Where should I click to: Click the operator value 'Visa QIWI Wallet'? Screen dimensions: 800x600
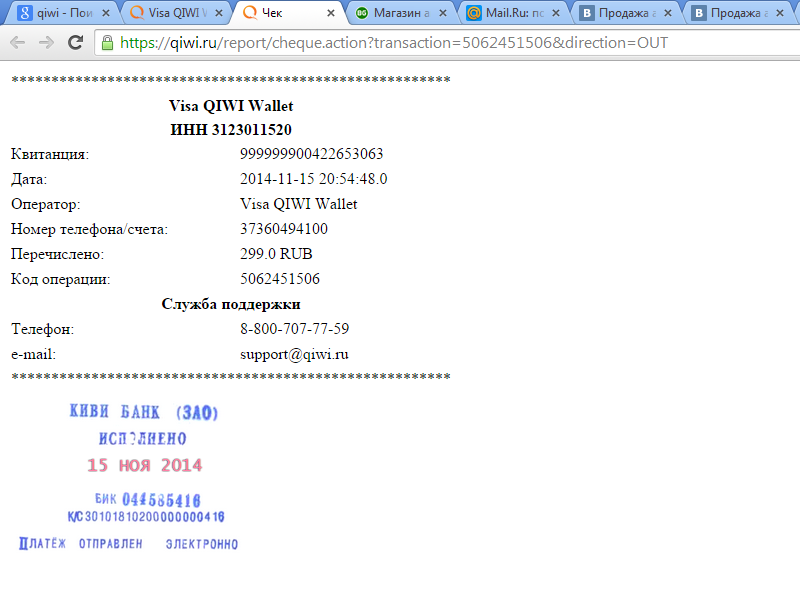[298, 204]
